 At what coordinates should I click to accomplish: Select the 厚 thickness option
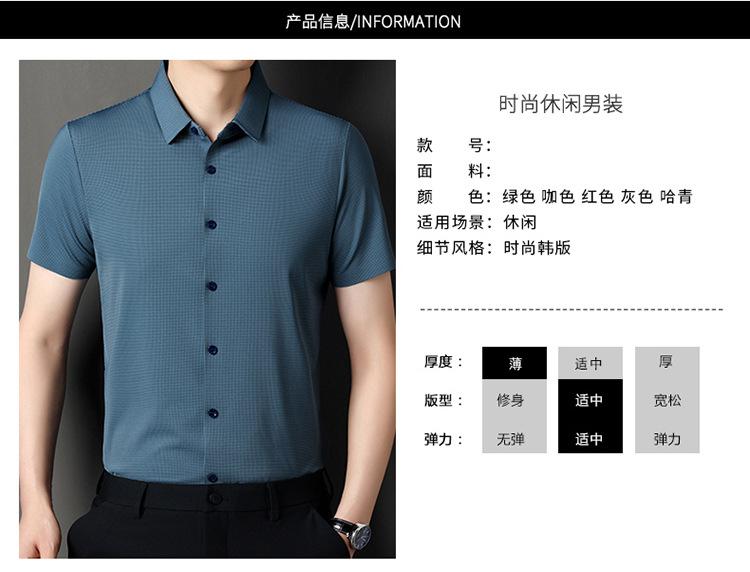[667, 363]
